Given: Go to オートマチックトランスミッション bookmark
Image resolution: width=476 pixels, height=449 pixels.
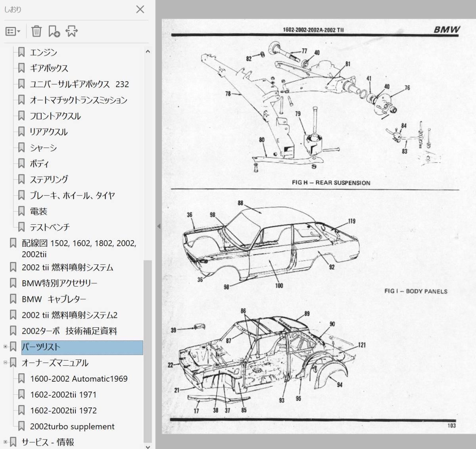Looking at the screenshot, I should tap(79, 100).
